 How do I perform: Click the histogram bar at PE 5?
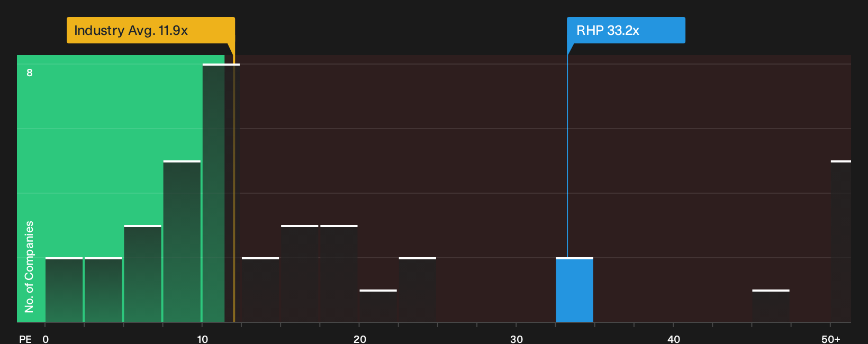tap(142, 274)
